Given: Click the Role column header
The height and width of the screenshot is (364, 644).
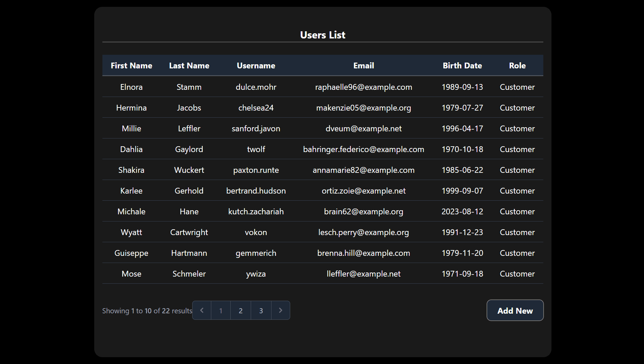Looking at the screenshot, I should pyautogui.click(x=517, y=66).
